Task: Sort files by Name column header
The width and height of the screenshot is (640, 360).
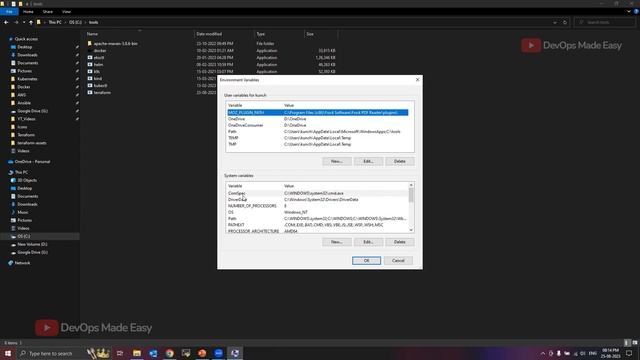Action: tap(92, 34)
